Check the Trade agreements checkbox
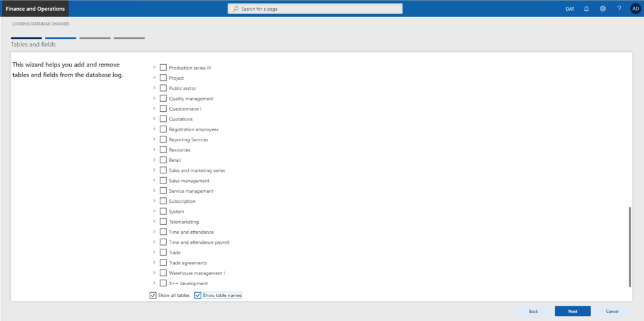Image resolution: width=644 pixels, height=321 pixels. (x=163, y=263)
